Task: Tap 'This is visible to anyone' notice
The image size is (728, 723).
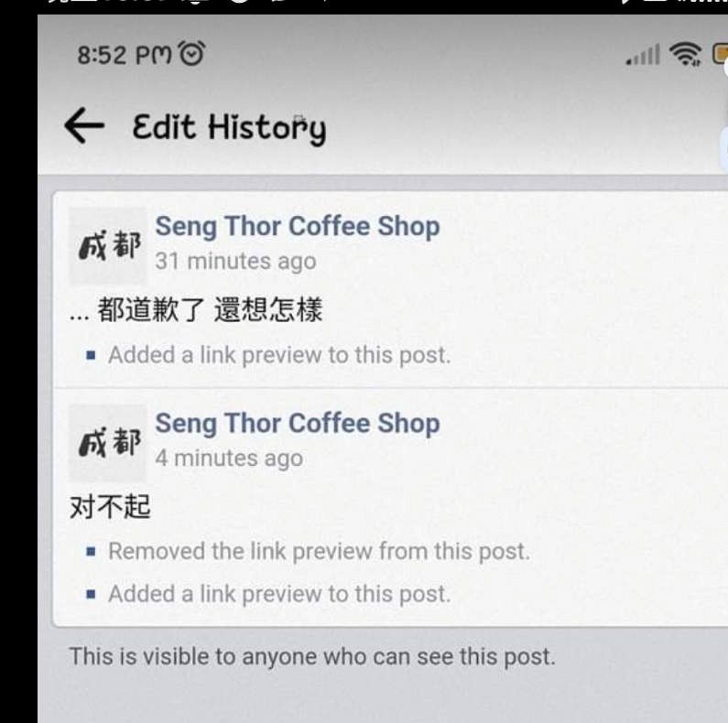Action: [312, 656]
